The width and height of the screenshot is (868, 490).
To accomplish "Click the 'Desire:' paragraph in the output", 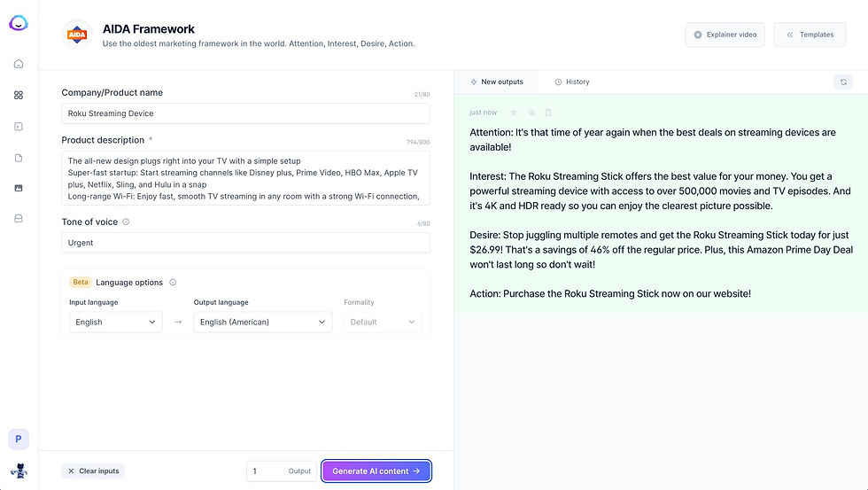I will coord(662,250).
